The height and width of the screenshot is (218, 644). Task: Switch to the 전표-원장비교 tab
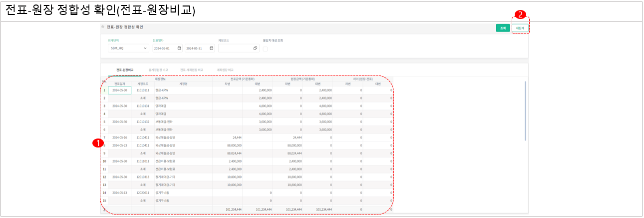coord(125,70)
